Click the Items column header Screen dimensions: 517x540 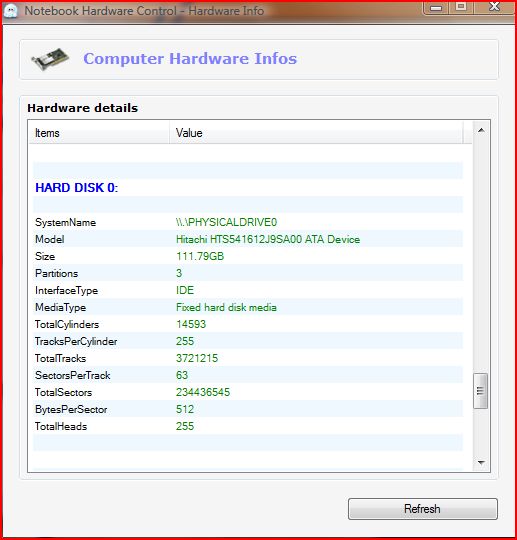(x=99, y=133)
